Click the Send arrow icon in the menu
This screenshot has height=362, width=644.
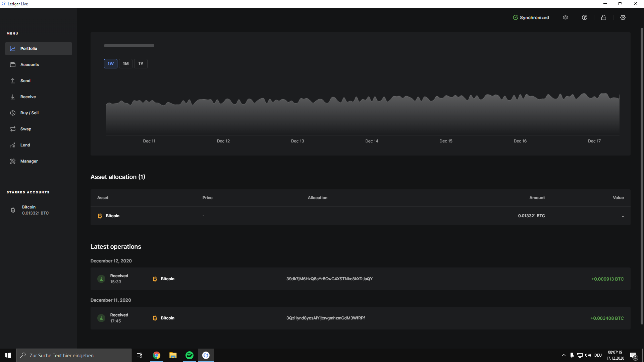[13, 81]
